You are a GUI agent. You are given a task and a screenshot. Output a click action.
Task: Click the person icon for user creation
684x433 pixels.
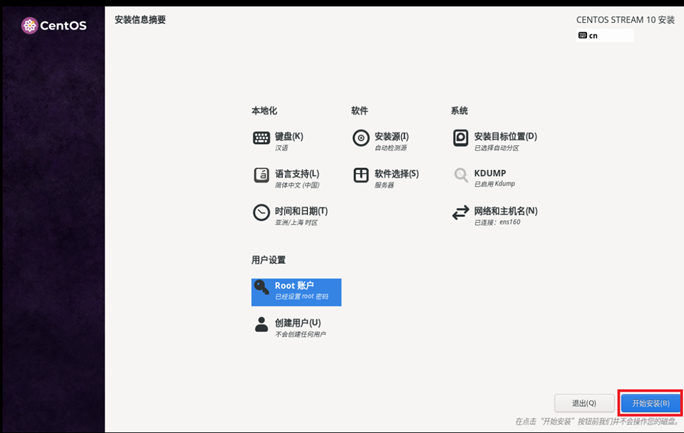pos(261,324)
